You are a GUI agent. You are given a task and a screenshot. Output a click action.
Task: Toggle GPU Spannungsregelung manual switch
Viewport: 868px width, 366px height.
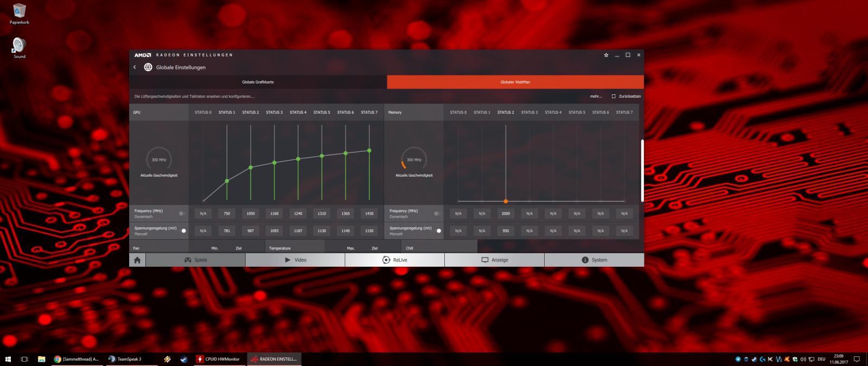183,230
